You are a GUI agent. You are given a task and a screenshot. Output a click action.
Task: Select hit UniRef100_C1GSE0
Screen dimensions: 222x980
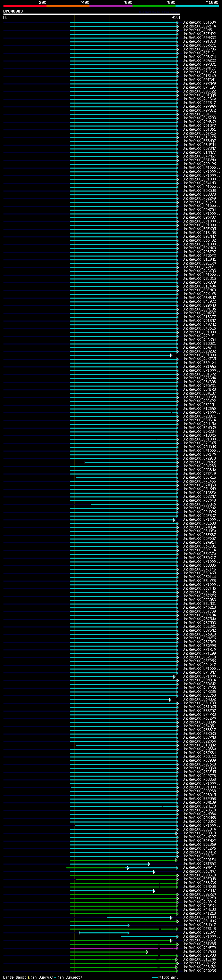pos(199,493)
